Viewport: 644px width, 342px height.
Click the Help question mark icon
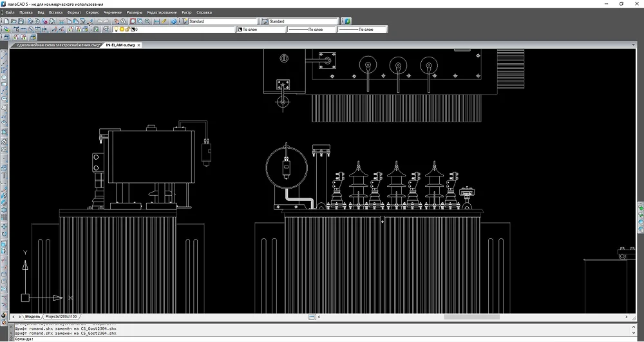[x=174, y=21]
